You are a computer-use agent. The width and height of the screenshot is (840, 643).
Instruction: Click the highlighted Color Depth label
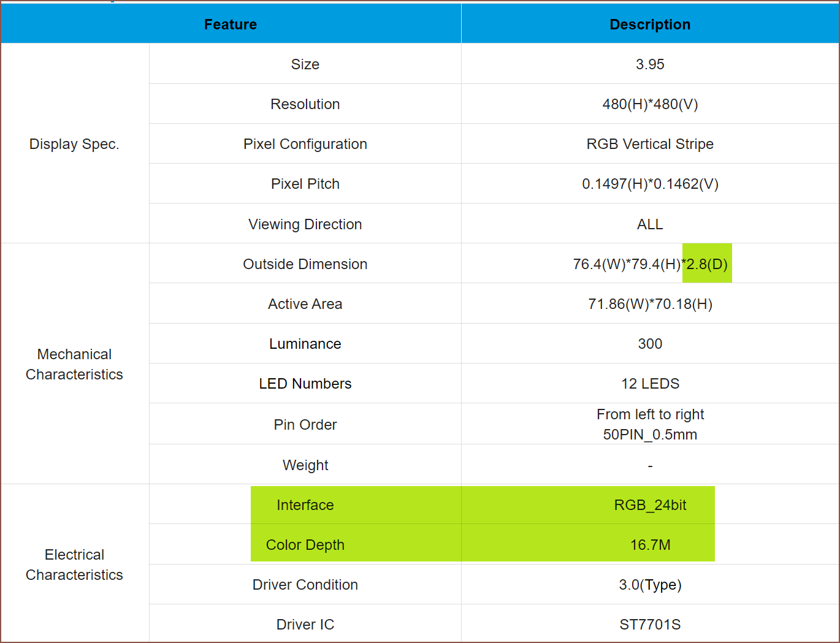tap(305, 545)
